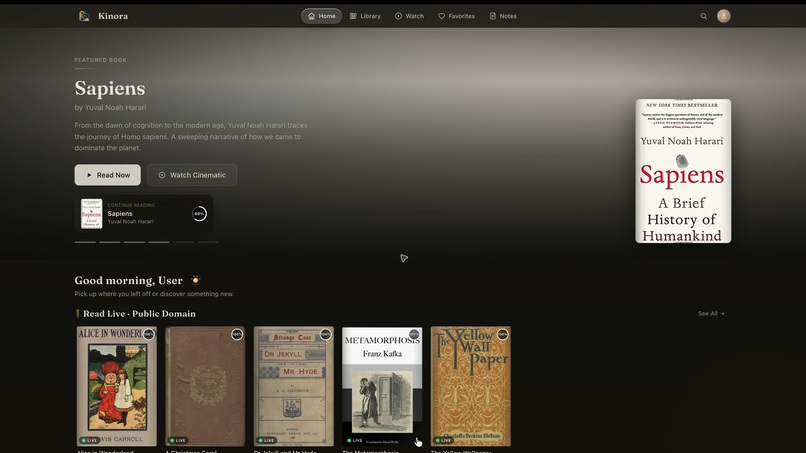Open the Continue Reading Sapiens card
The height and width of the screenshot is (453, 806).
point(144,213)
